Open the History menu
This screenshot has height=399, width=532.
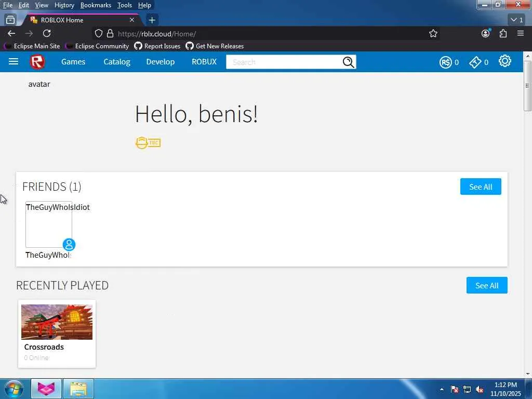[x=64, y=5]
